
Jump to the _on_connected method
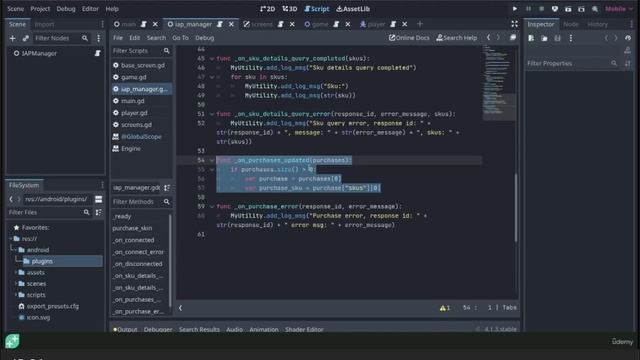tap(133, 240)
